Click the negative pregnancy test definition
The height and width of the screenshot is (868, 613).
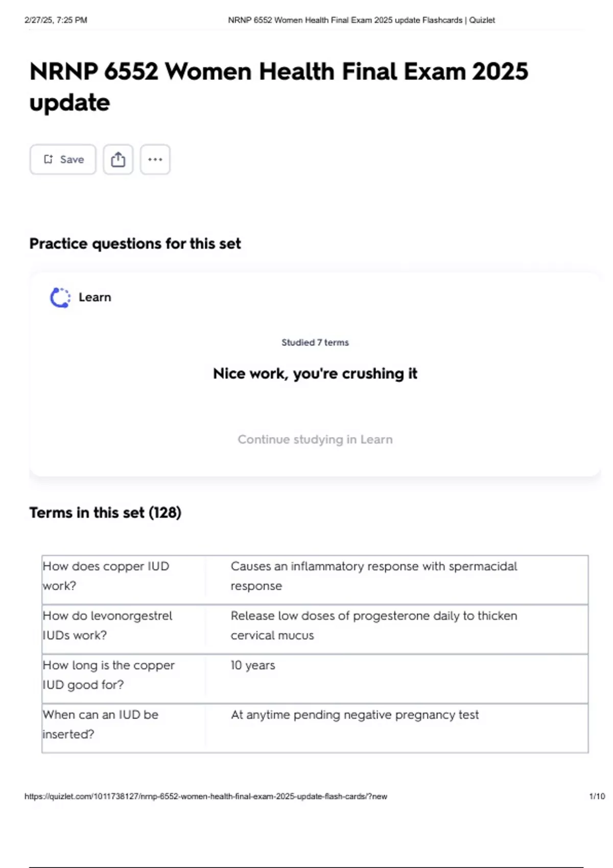[x=355, y=715]
